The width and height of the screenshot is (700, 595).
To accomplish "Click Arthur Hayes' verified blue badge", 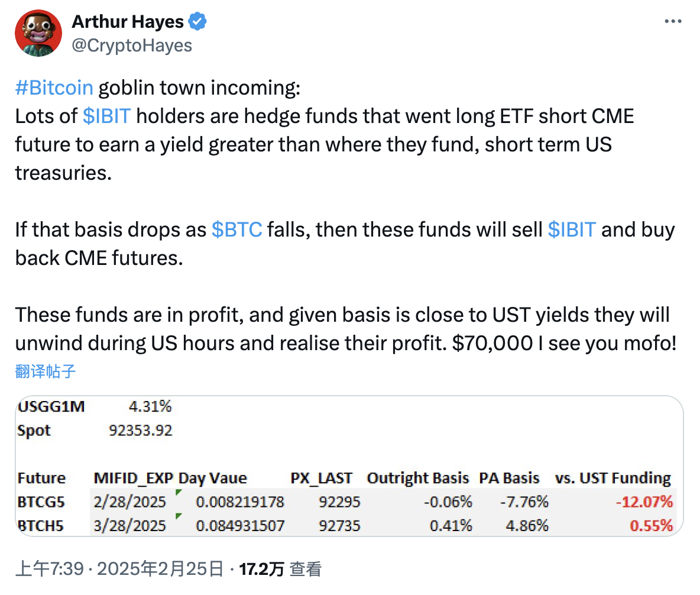I will click(x=197, y=21).
